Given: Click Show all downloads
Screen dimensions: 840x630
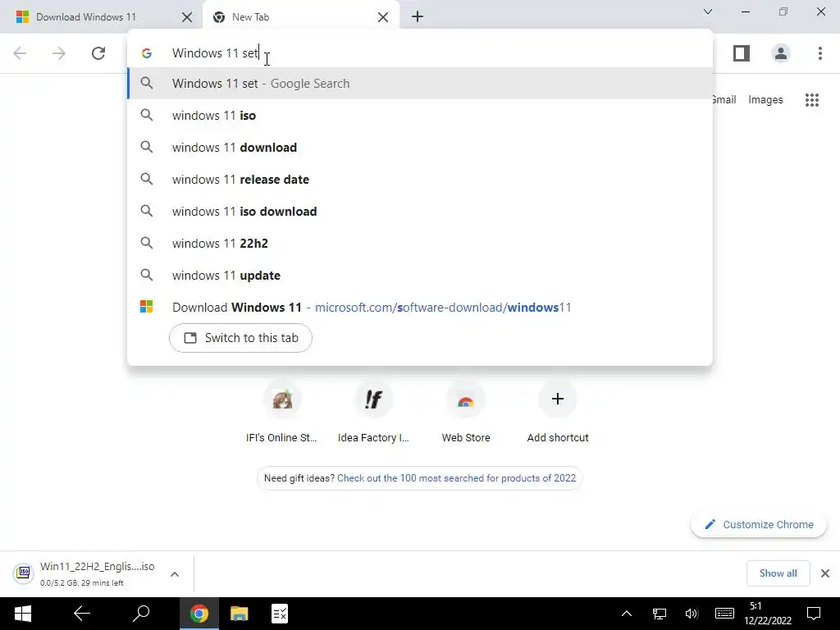Looking at the screenshot, I should 778,573.
